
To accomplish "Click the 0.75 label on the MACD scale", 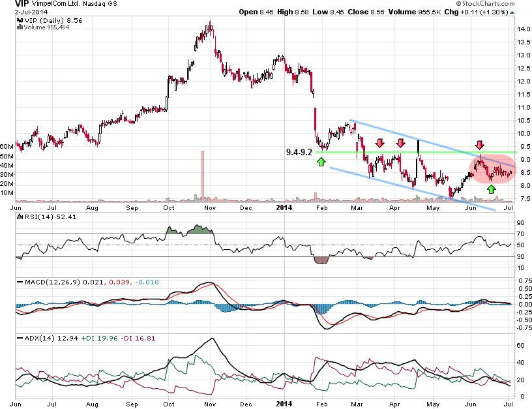I will tap(525, 281).
